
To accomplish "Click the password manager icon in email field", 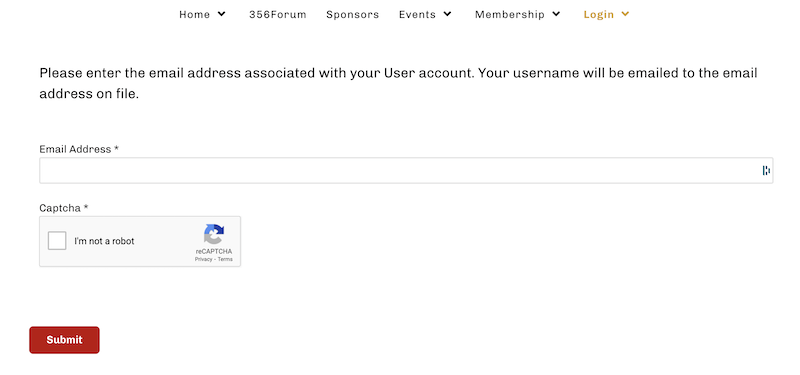I will pyautogui.click(x=766, y=170).
